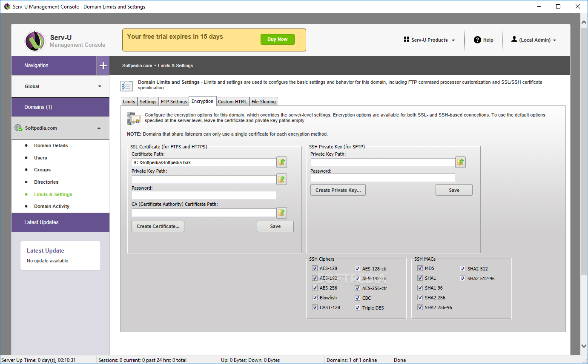Image resolution: width=588 pixels, height=364 pixels.
Task: Uncheck the CBC cipher option
Action: tap(357, 298)
